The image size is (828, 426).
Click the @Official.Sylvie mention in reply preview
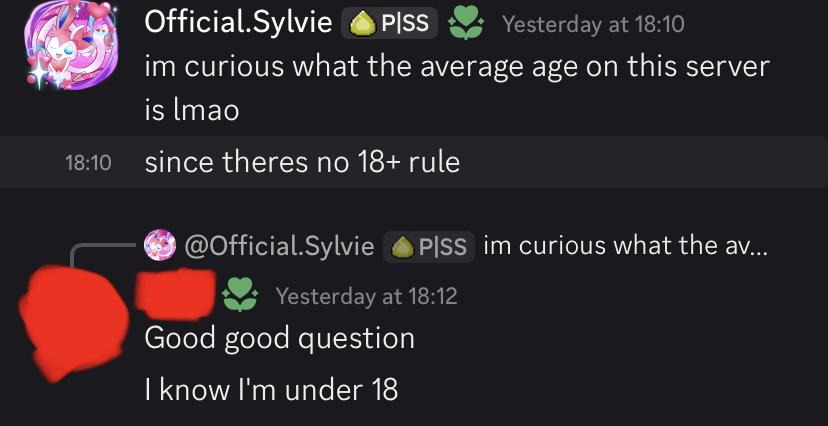(280, 246)
